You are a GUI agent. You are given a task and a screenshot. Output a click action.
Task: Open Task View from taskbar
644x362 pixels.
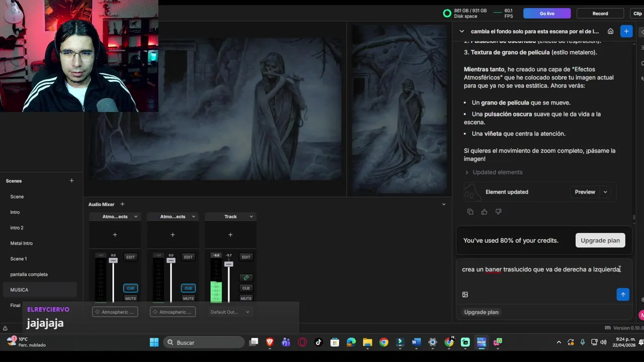coord(254,342)
